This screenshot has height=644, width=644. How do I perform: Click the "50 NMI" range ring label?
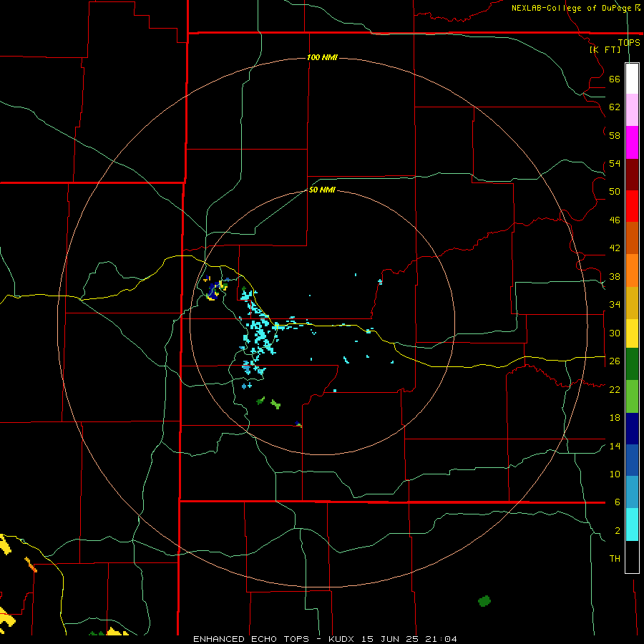point(322,190)
